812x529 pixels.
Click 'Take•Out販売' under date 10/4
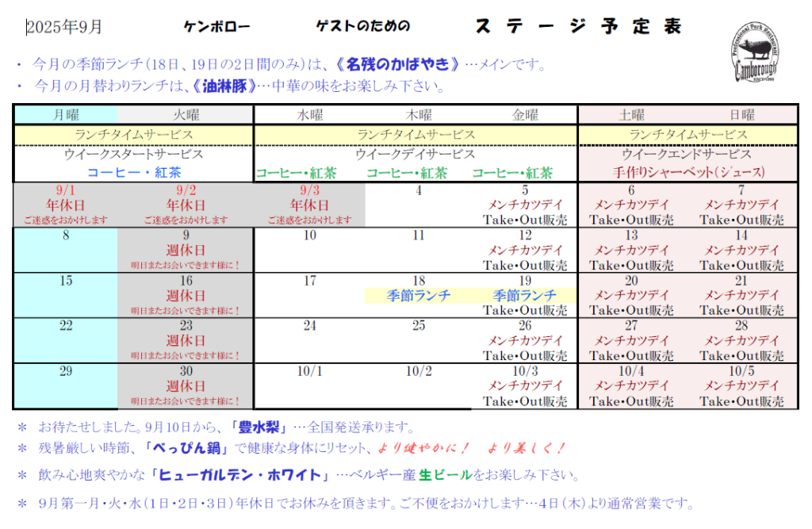coord(631,401)
